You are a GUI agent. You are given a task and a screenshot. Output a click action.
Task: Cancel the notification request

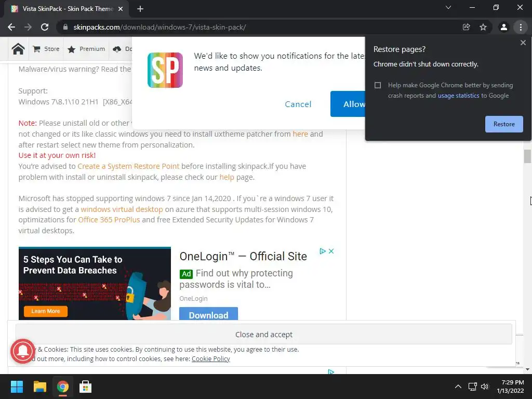[x=298, y=104]
